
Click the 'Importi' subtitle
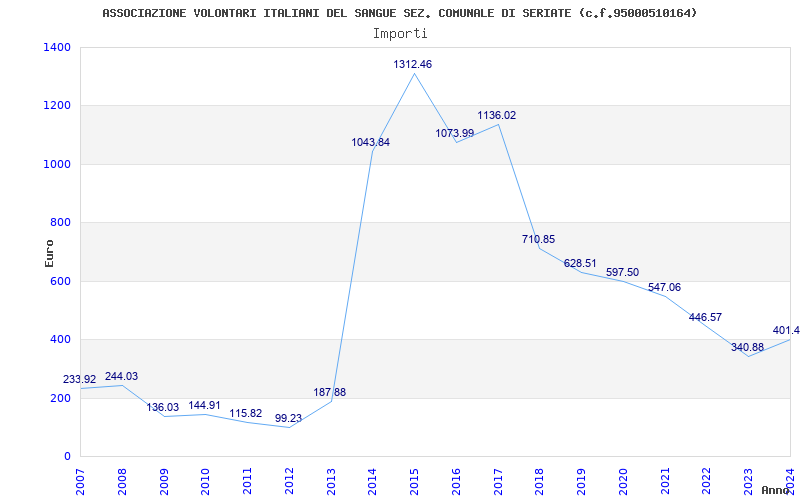point(400,34)
